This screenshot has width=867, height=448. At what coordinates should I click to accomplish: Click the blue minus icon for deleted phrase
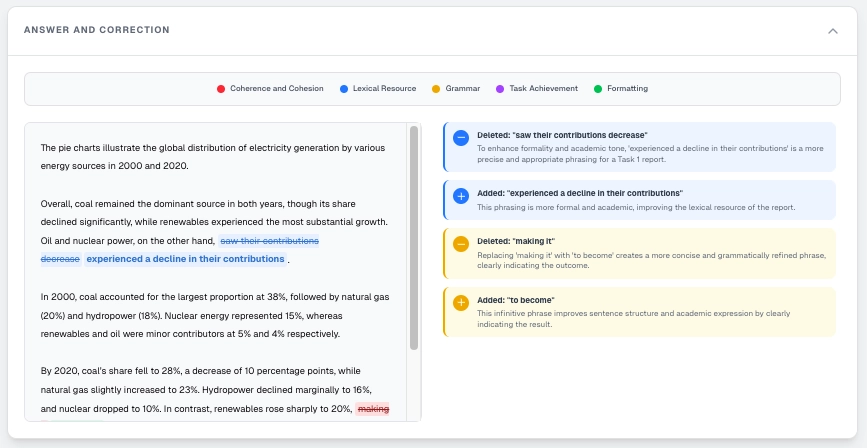[461, 139]
